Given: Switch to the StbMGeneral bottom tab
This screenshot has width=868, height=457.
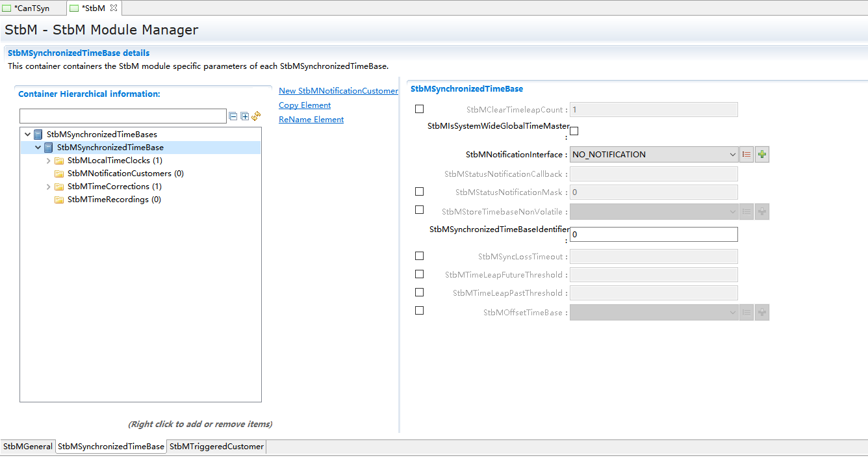Looking at the screenshot, I should click(28, 447).
